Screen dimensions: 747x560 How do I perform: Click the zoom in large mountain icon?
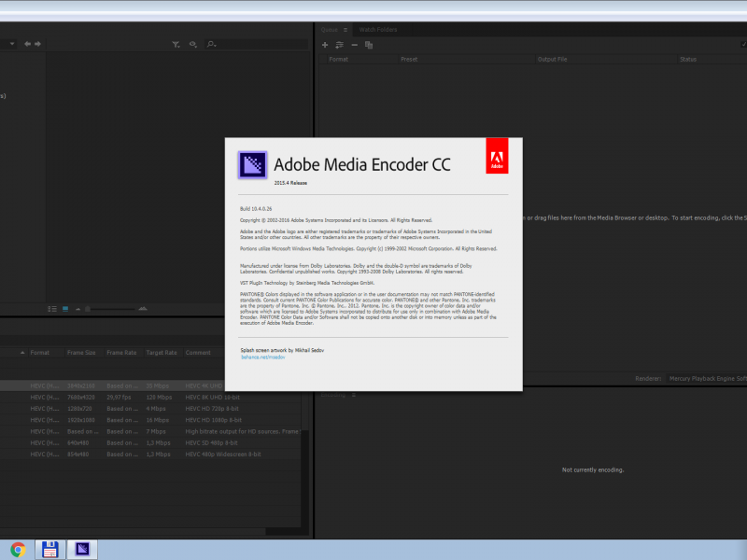[x=143, y=309]
